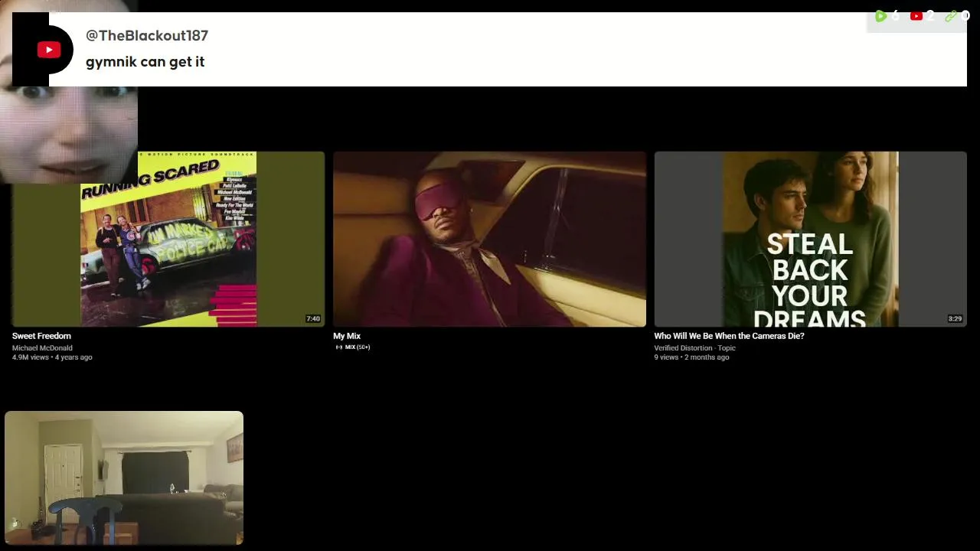
Task: Open the Steal Back Your Dreams thumbnail
Action: [810, 239]
